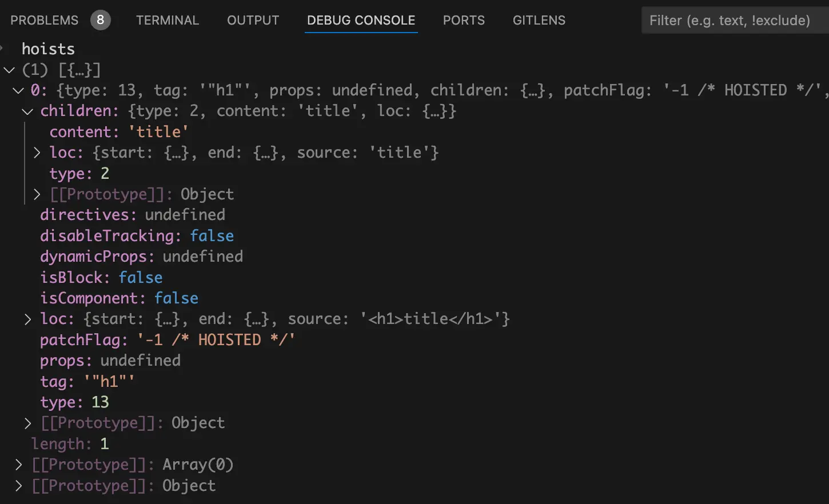This screenshot has width=829, height=504.
Task: Expand [[Prototype]] Object directly below type: 13
Action: 27,423
